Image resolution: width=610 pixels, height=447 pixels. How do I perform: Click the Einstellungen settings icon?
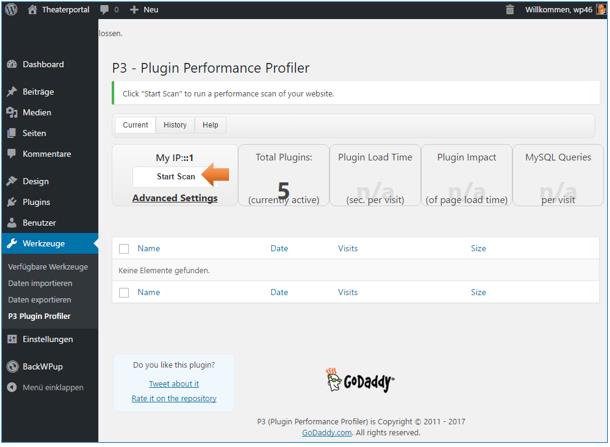tap(11, 340)
